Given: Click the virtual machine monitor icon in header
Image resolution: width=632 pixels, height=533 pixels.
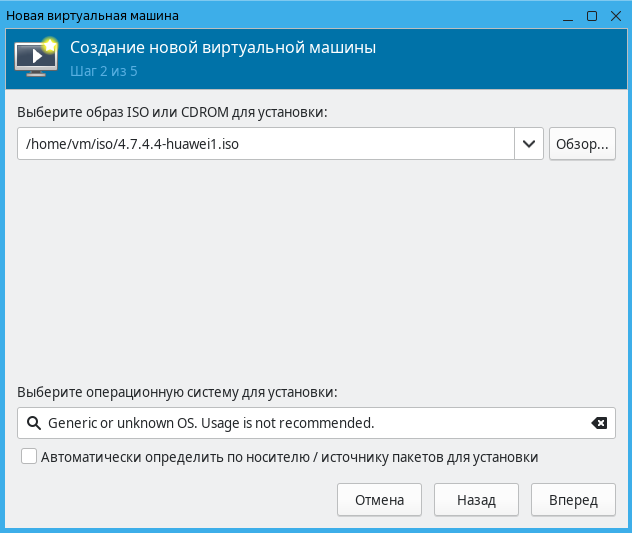Looking at the screenshot, I should pos(36,58).
